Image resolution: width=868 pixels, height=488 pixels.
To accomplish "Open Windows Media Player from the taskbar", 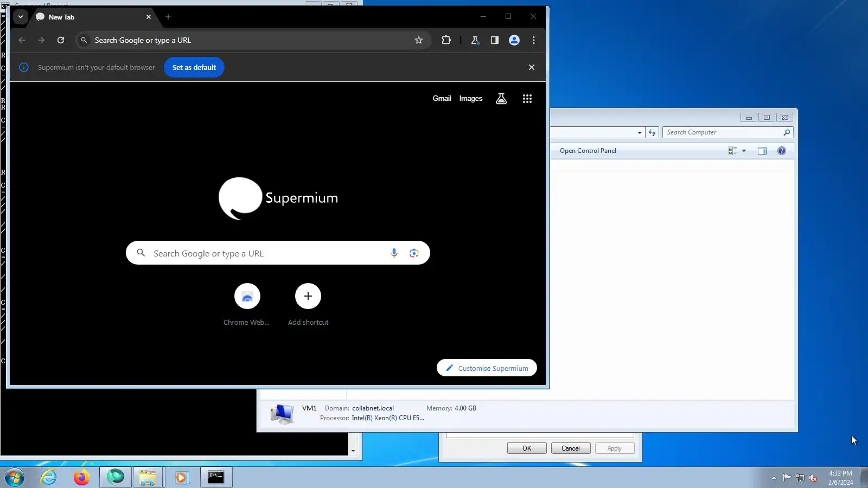I will coord(181,477).
